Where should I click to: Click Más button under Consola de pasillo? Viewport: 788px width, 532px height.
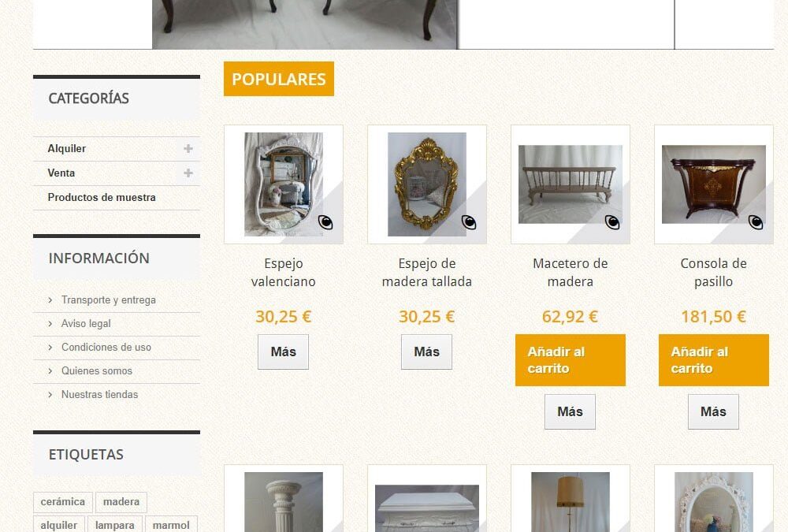coord(714,412)
